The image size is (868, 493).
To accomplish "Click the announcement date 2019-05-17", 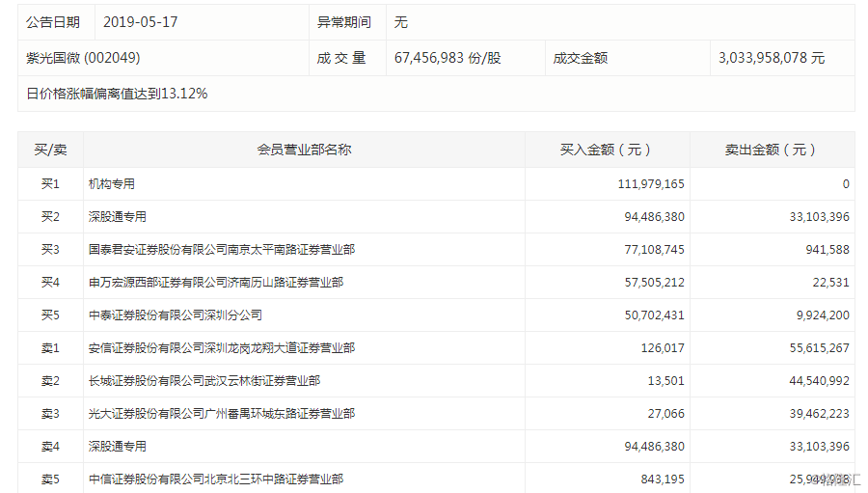I will pyautogui.click(x=140, y=22).
